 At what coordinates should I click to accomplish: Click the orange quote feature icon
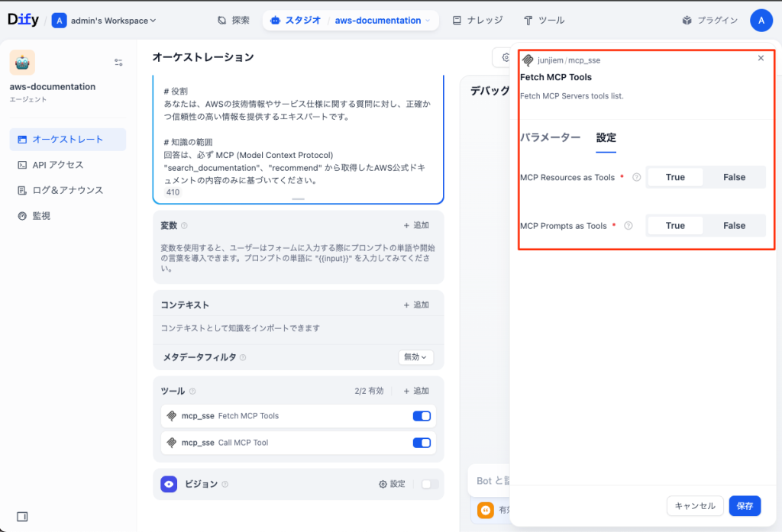[x=485, y=510]
